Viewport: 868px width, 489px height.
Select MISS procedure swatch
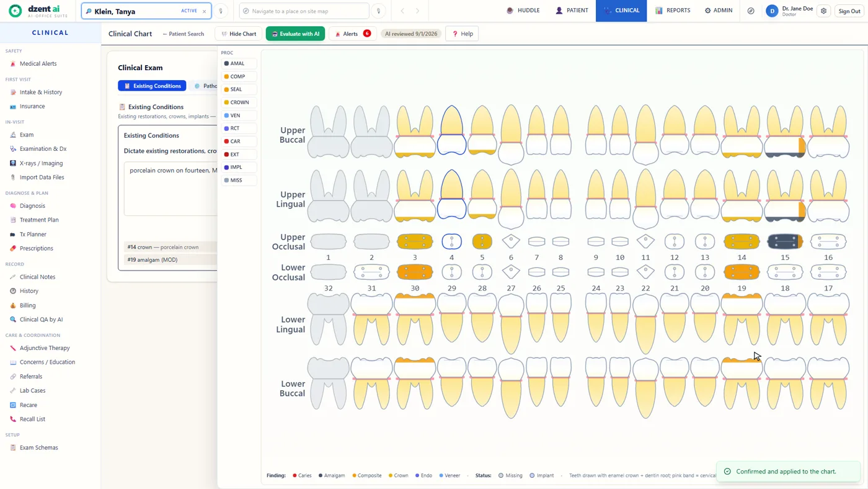click(239, 181)
